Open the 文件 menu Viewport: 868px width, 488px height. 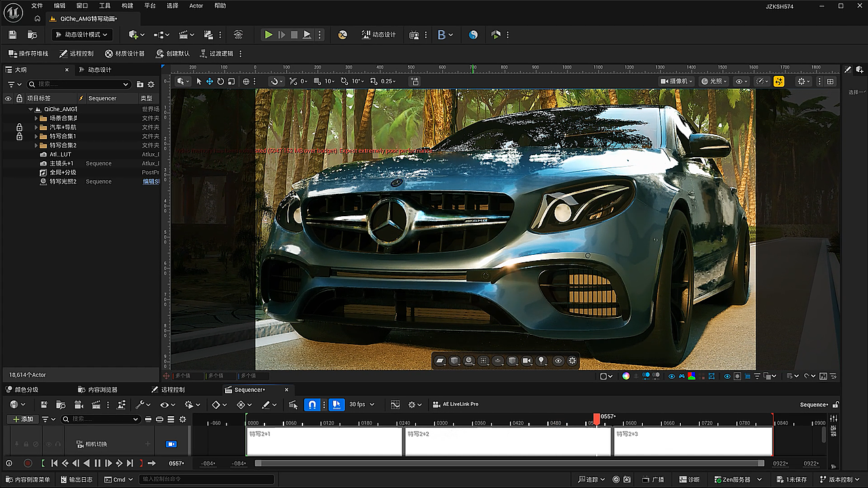pos(37,5)
